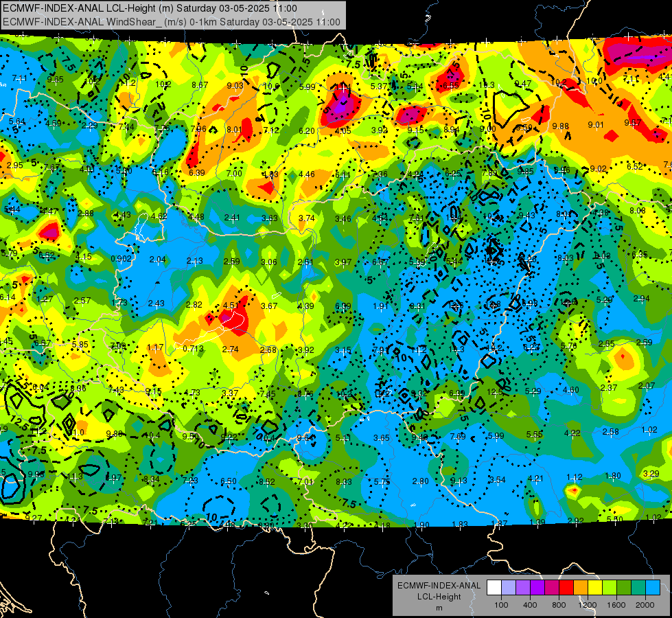This screenshot has width=672, height=618.
Task: Click the wind shear value 6.39
Action: click(197, 172)
